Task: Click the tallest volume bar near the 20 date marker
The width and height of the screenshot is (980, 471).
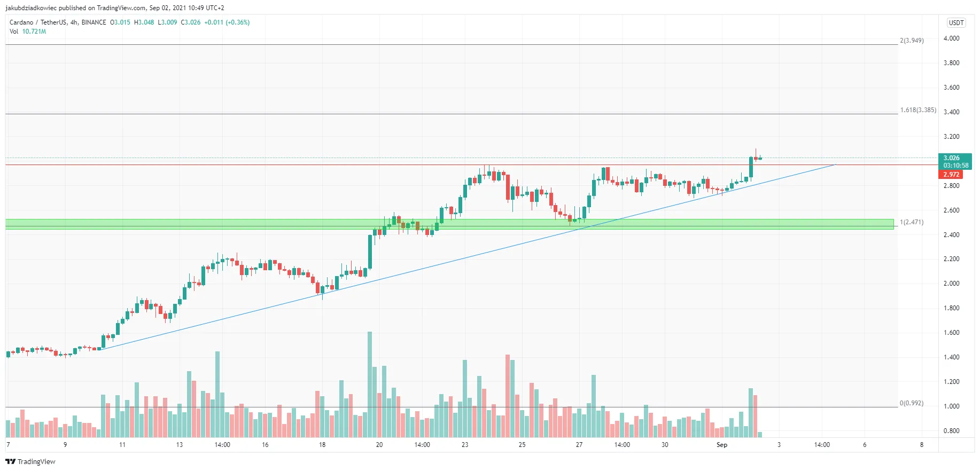Action: pyautogui.click(x=370, y=384)
